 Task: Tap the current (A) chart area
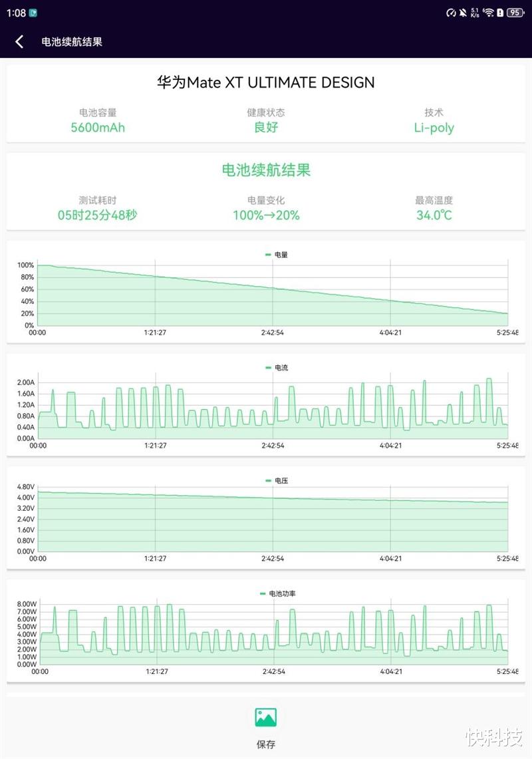click(x=273, y=406)
